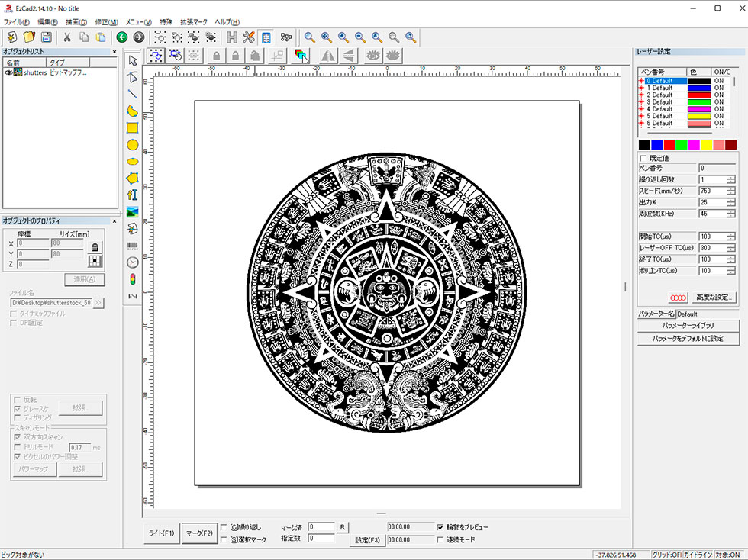Enable the [C]繰り返し checkbox

pyautogui.click(x=224, y=527)
